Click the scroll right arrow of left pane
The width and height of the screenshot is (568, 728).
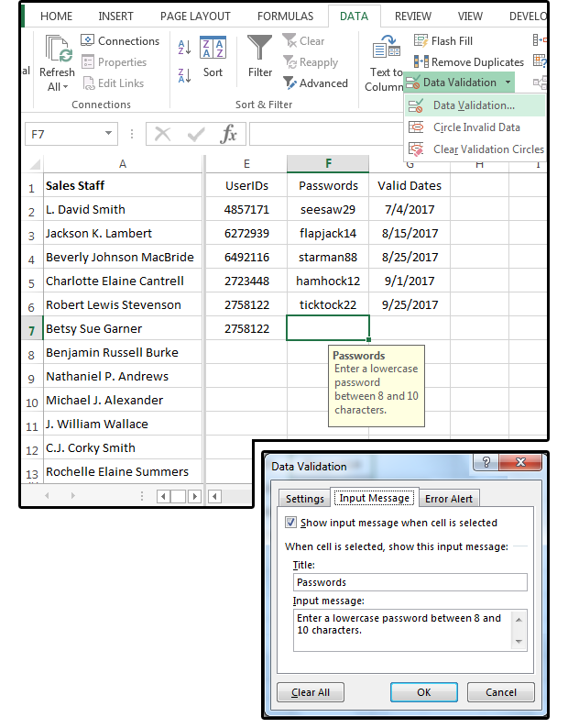tap(195, 496)
